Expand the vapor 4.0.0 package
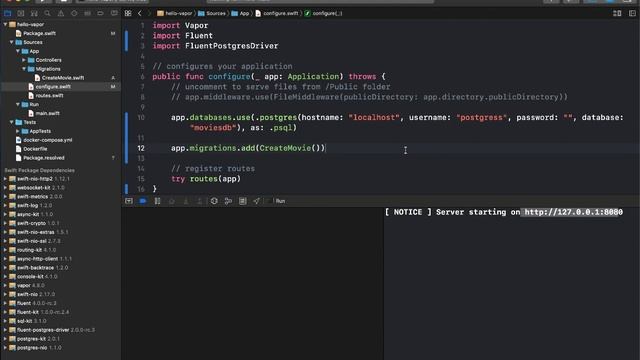The height and width of the screenshot is (360, 640). pyautogui.click(x=5, y=285)
